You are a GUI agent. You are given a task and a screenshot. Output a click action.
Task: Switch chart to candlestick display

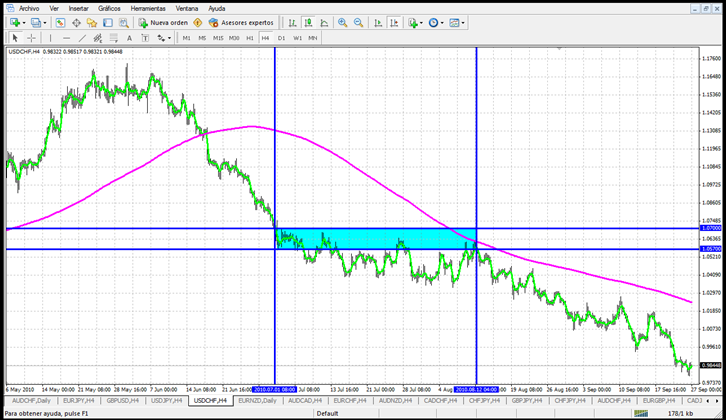point(307,22)
